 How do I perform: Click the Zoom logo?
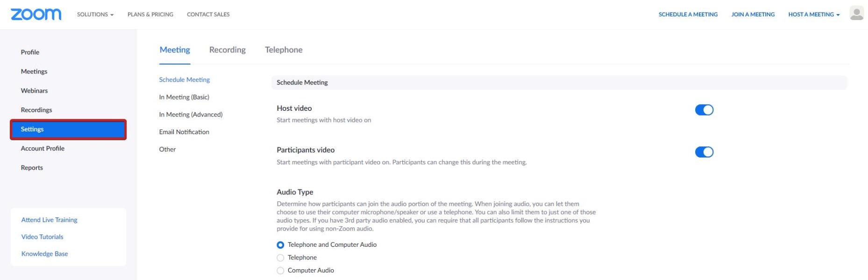point(36,14)
